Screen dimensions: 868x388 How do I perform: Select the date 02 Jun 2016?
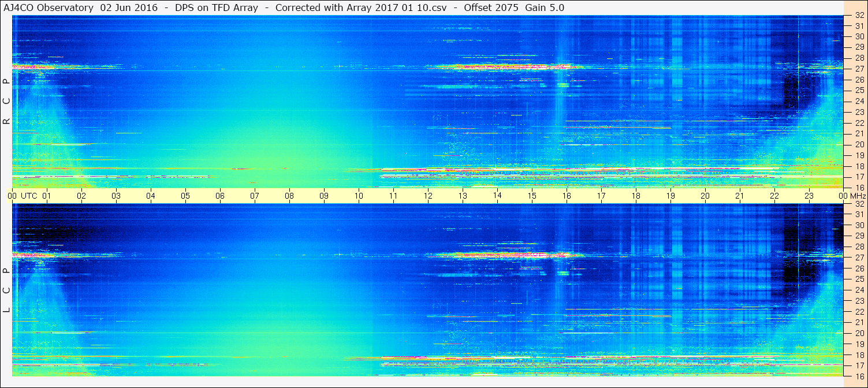129,8
